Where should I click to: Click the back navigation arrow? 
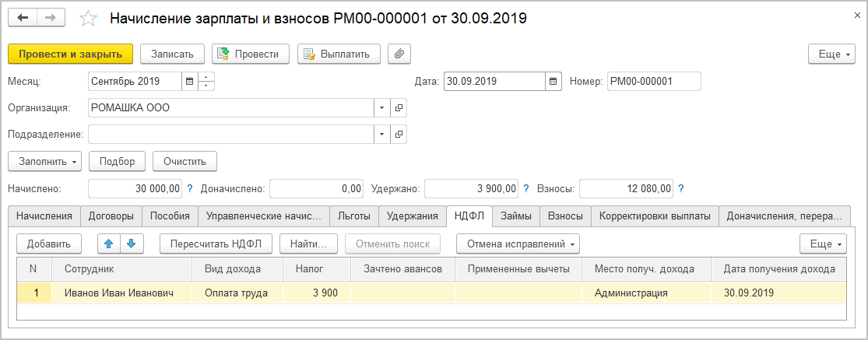(x=23, y=18)
